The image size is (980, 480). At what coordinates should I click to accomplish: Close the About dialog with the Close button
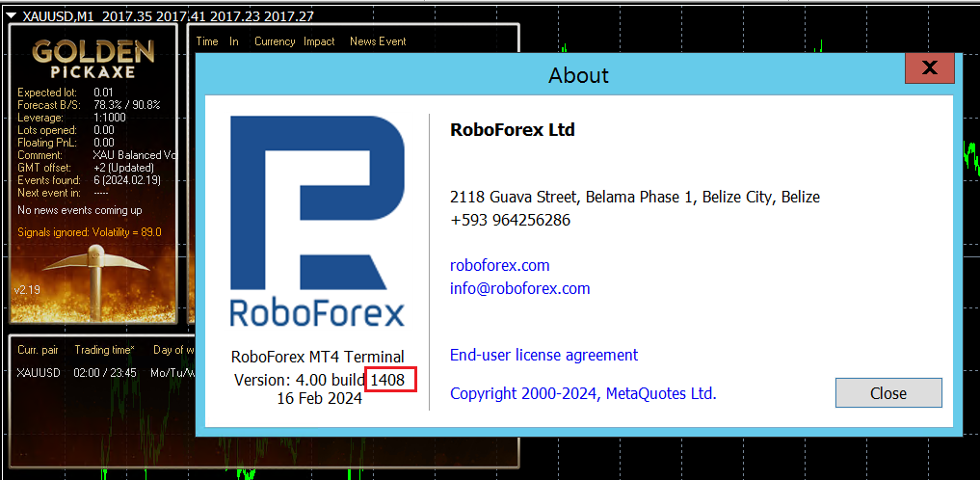tap(888, 393)
